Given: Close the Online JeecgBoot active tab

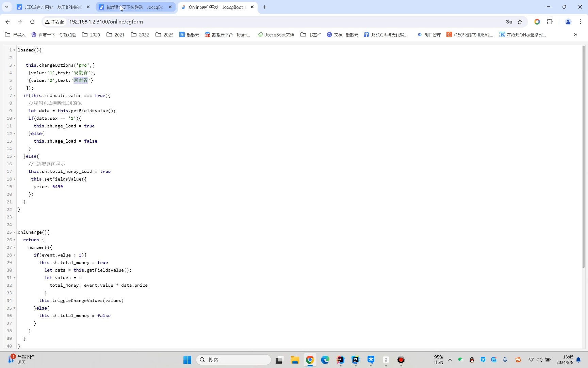Looking at the screenshot, I should pos(252,7).
